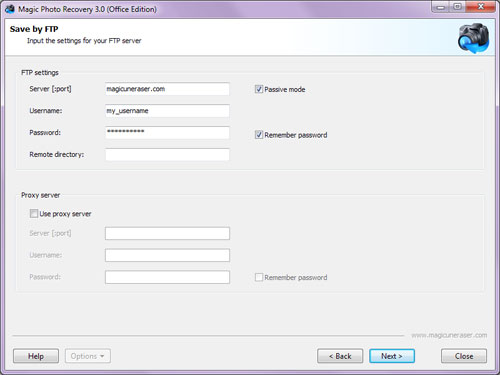Click the 'Remote directory:' label
The image size is (500, 375).
pos(57,155)
